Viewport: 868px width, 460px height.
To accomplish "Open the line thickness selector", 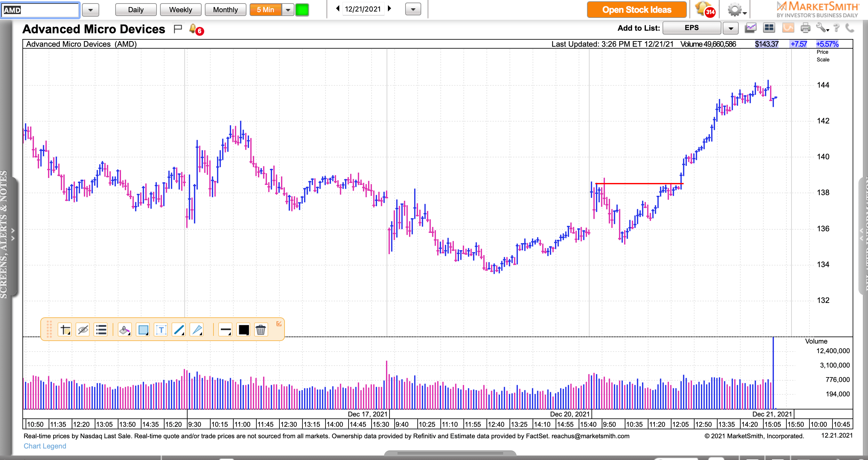I will click(x=225, y=330).
